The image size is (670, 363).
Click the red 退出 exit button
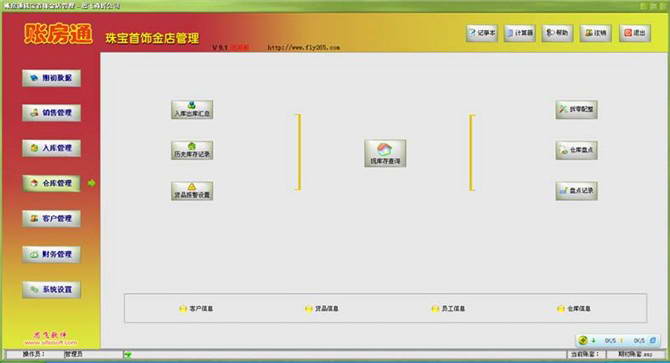[635, 33]
